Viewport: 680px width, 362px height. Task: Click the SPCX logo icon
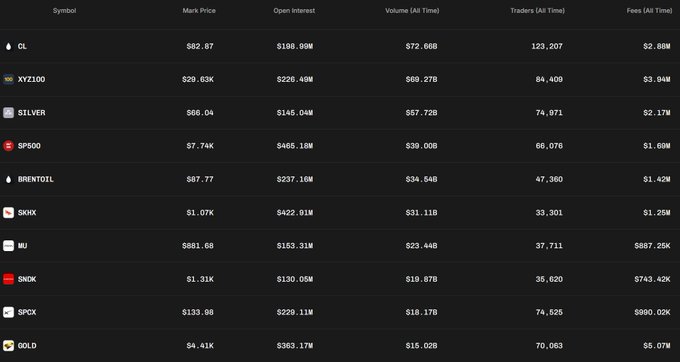pos(8,312)
